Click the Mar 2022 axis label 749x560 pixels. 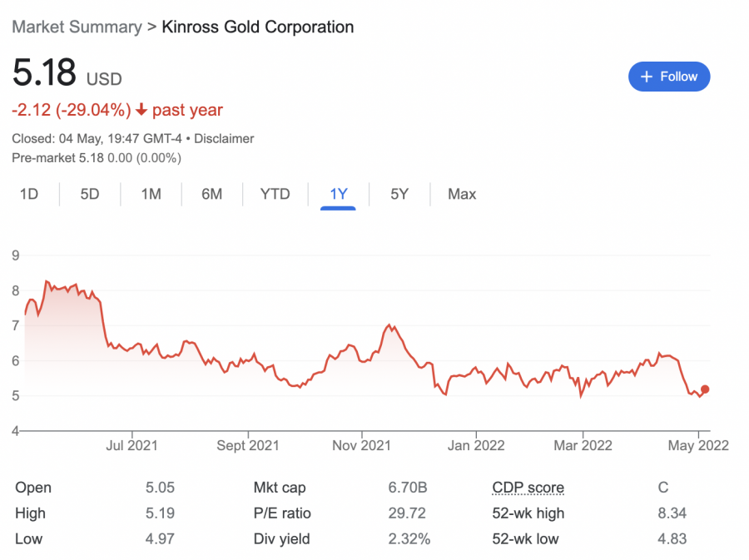(x=583, y=445)
